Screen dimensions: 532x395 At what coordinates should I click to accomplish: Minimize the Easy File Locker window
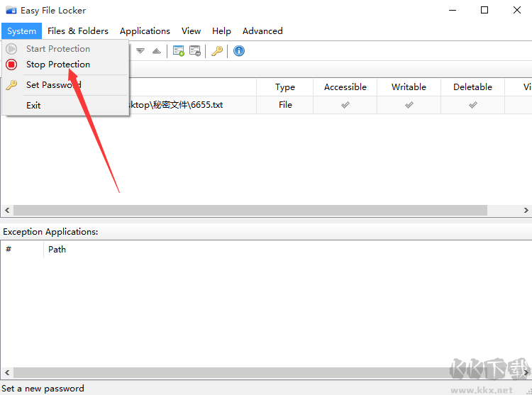tap(453, 10)
